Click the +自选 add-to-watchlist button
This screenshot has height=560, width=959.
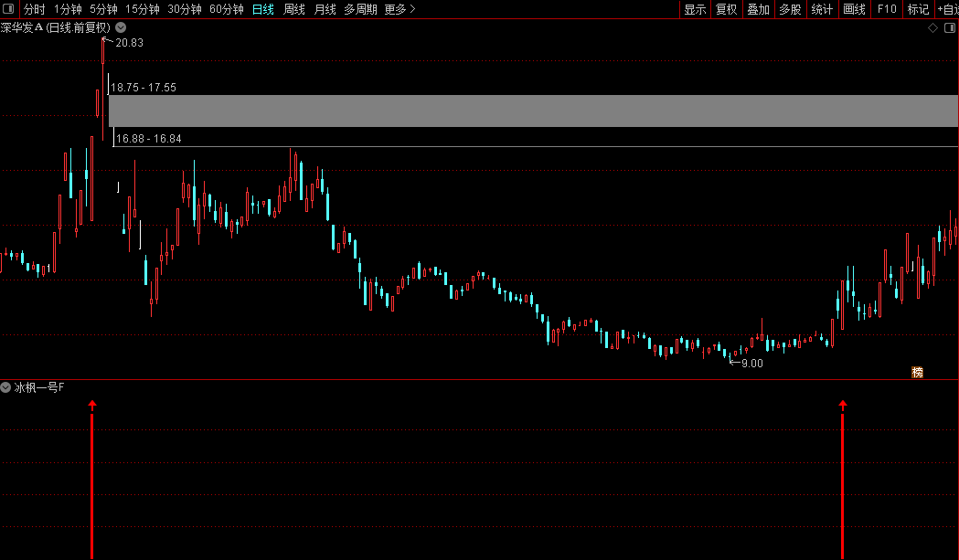[947, 9]
